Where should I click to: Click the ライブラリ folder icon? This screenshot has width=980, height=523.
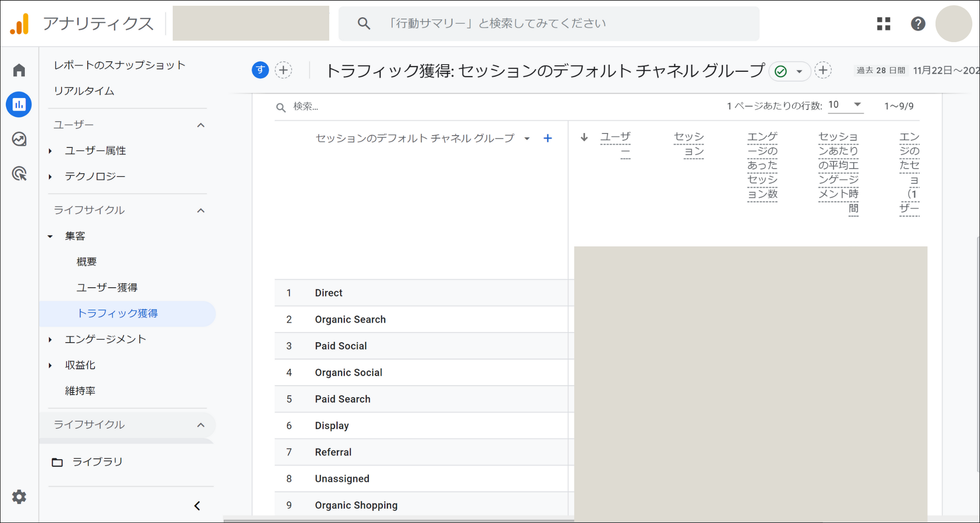pyautogui.click(x=57, y=462)
